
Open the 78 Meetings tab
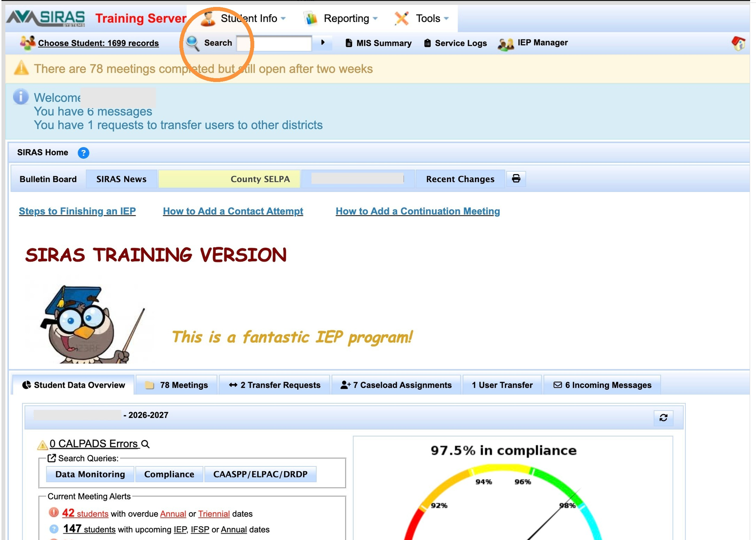[176, 385]
